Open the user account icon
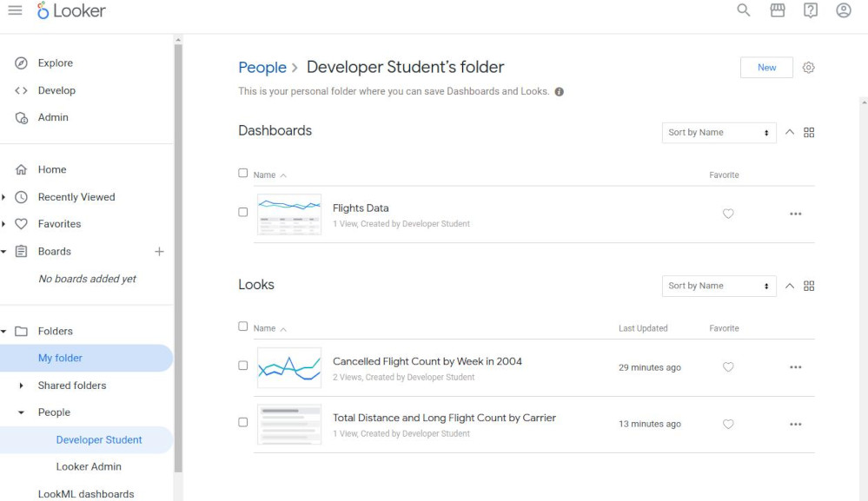 pyautogui.click(x=844, y=10)
